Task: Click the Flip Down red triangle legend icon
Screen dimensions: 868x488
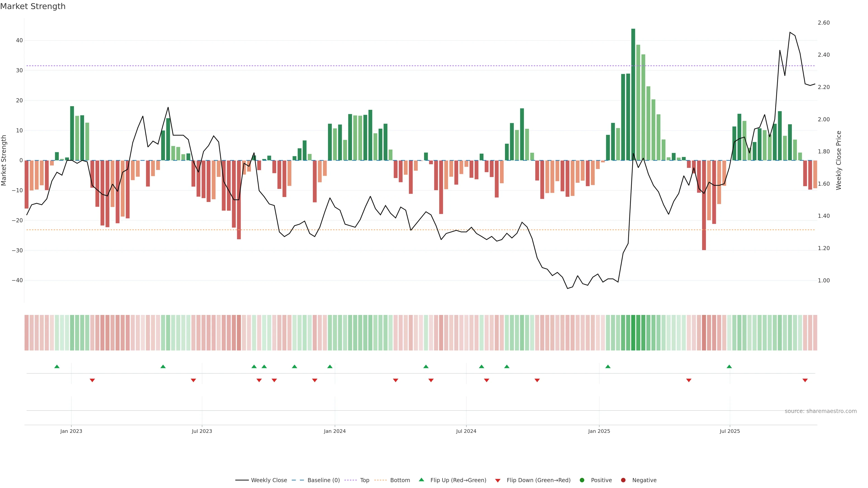Action: 498,481
